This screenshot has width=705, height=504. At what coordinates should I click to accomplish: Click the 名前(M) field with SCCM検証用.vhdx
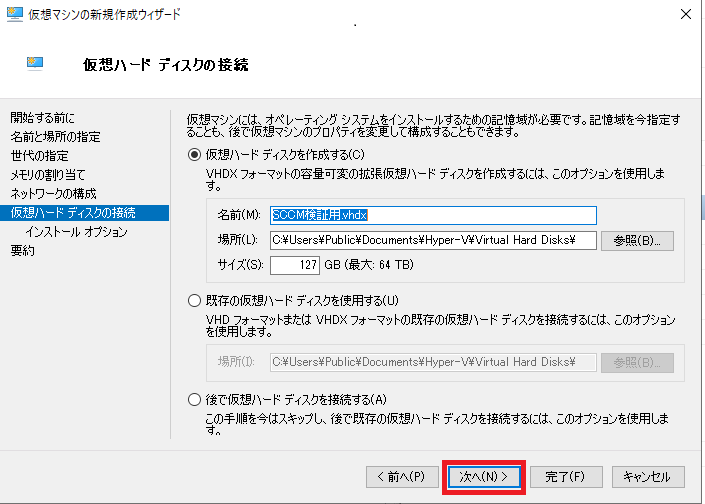[433, 215]
